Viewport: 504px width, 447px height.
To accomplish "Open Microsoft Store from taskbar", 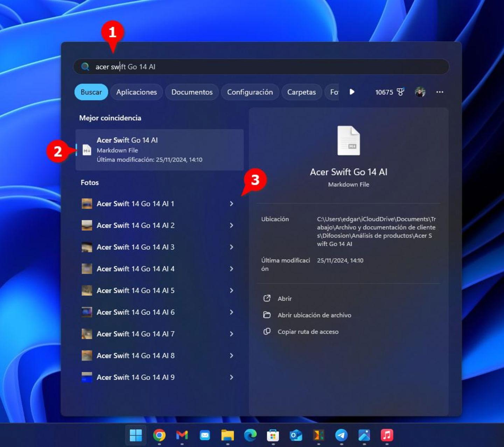I will coord(273,435).
